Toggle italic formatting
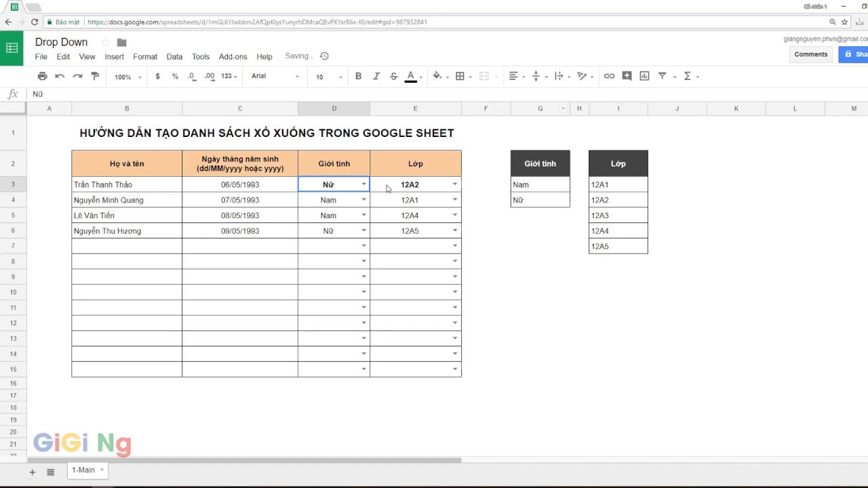 (x=376, y=77)
